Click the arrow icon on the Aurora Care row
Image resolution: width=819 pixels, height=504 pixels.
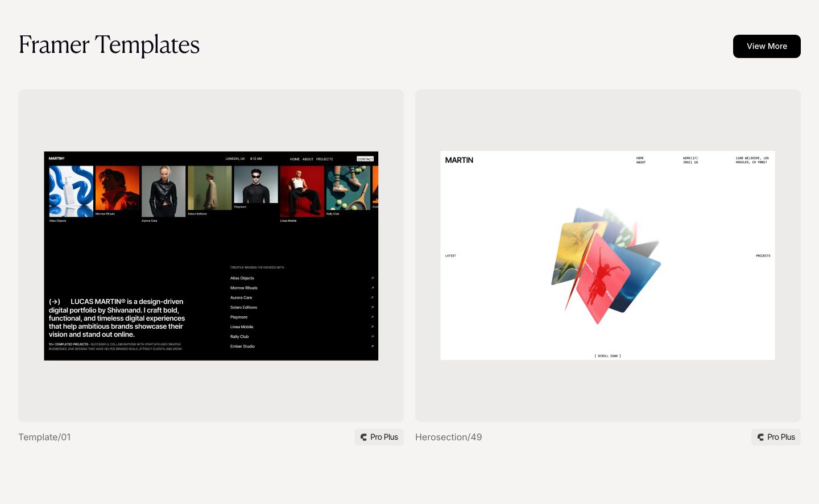373,298
